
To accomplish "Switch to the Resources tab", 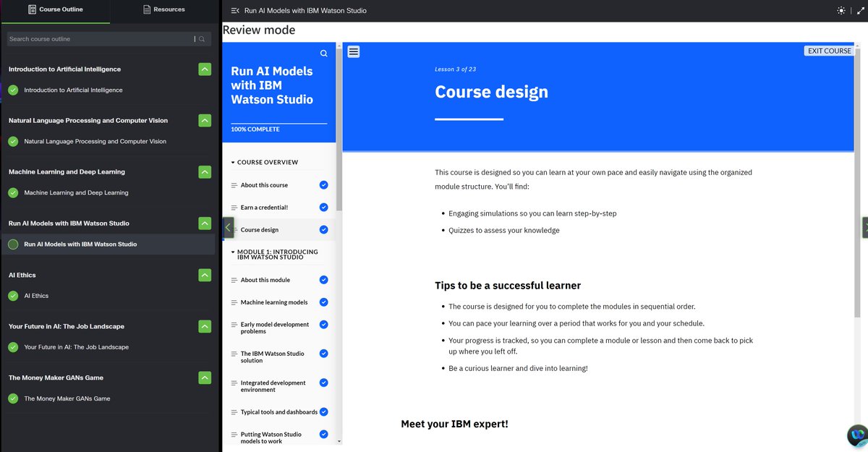I will coord(164,10).
